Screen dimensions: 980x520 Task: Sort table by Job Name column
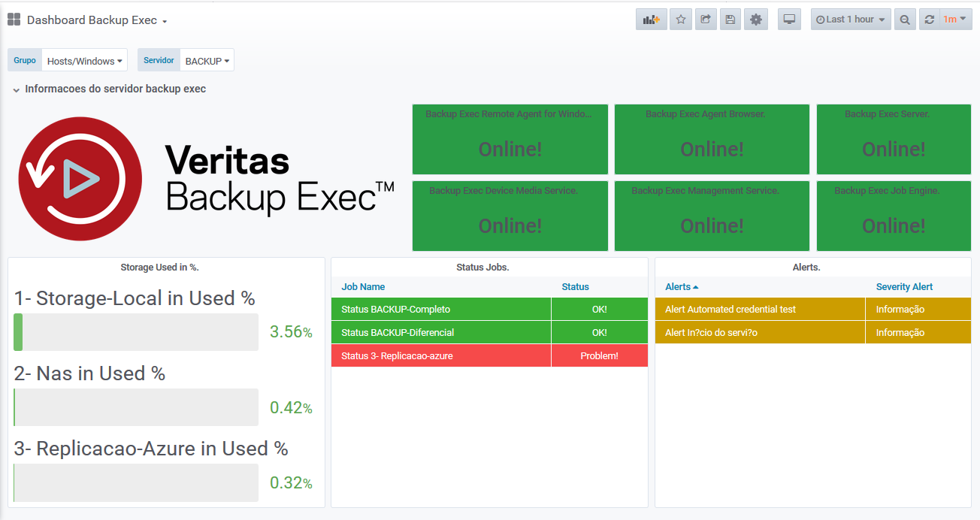click(x=363, y=286)
